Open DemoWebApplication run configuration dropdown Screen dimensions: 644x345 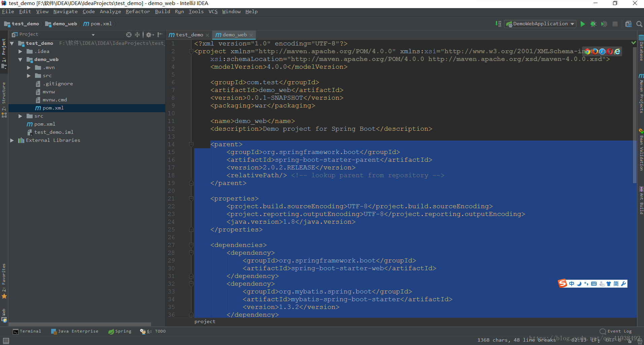point(540,24)
